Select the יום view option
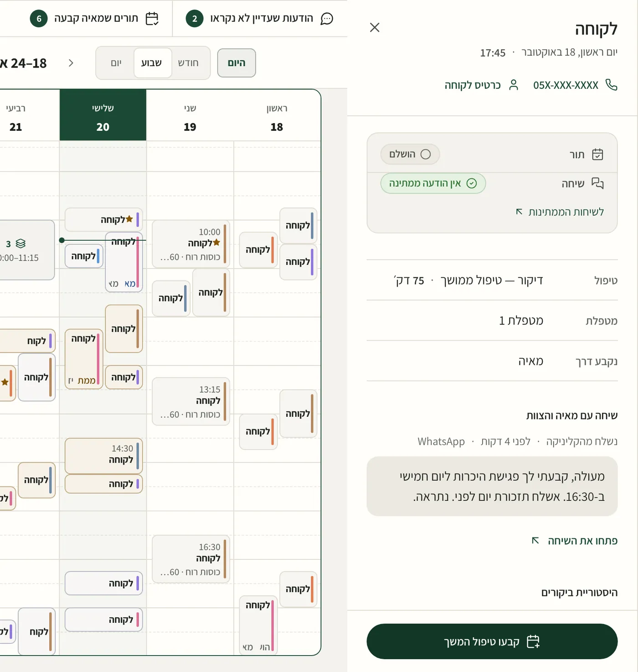Viewport: 638px width, 672px height. [x=116, y=63]
